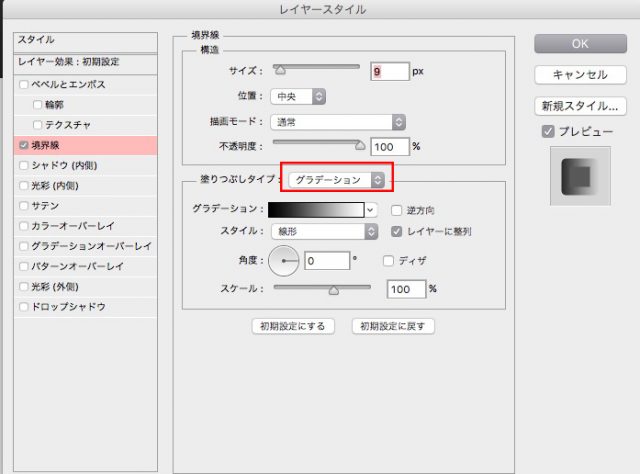Open the 位置 dropdown
This screenshot has height=474, width=640.
click(x=298, y=97)
